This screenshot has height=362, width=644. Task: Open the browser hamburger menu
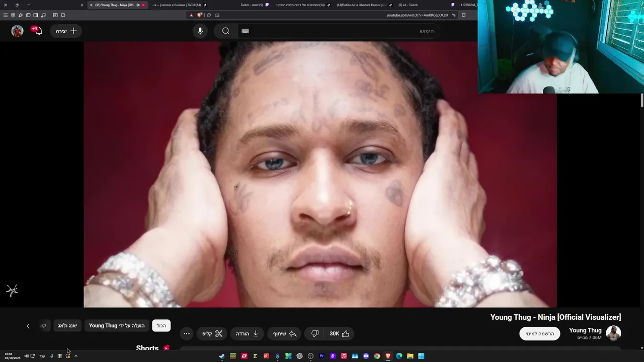coord(6,15)
